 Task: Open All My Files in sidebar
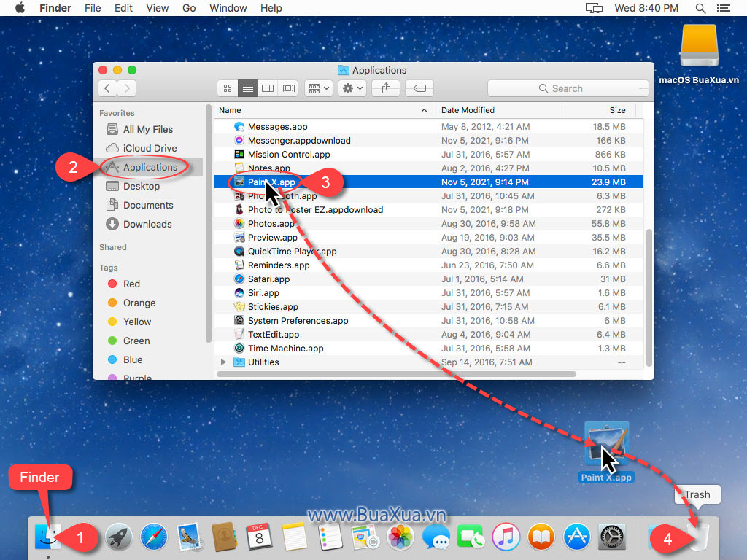click(147, 130)
